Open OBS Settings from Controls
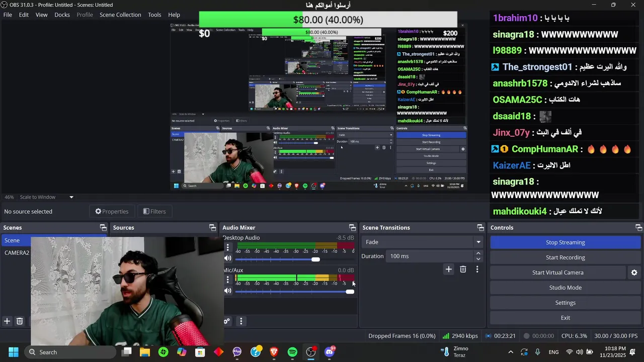Screen dimensions: 644x362 (x=565, y=303)
